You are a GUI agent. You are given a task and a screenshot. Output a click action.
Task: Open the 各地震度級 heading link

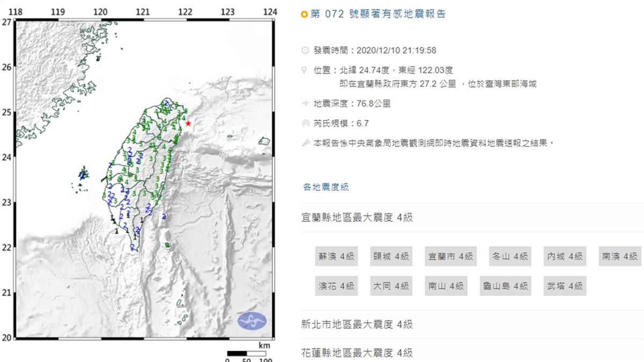[326, 187]
